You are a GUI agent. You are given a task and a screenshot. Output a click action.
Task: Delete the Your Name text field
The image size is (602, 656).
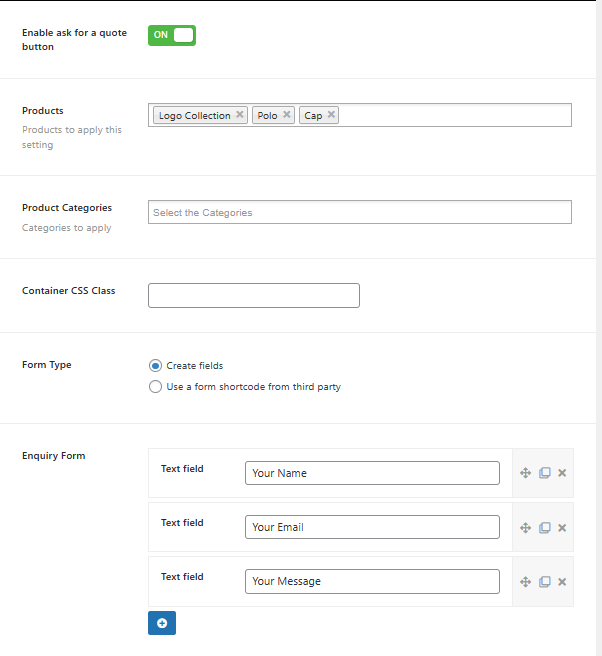coord(562,473)
